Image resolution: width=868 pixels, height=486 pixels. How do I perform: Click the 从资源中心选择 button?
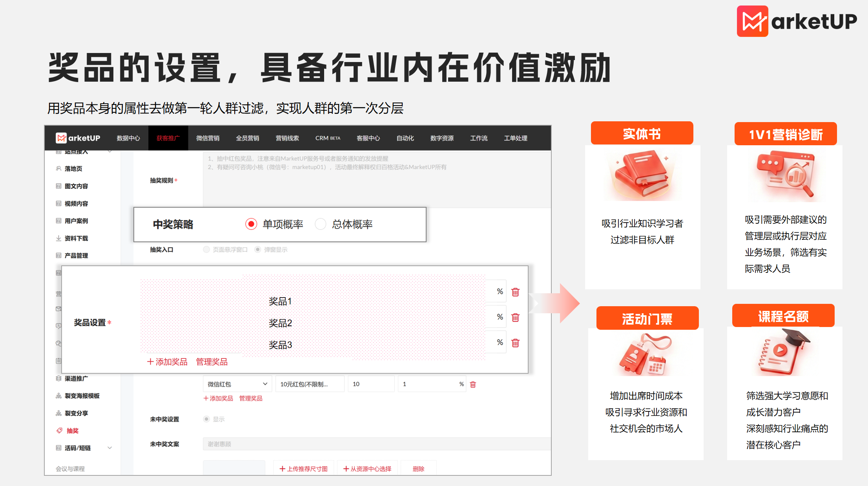pyautogui.click(x=367, y=468)
